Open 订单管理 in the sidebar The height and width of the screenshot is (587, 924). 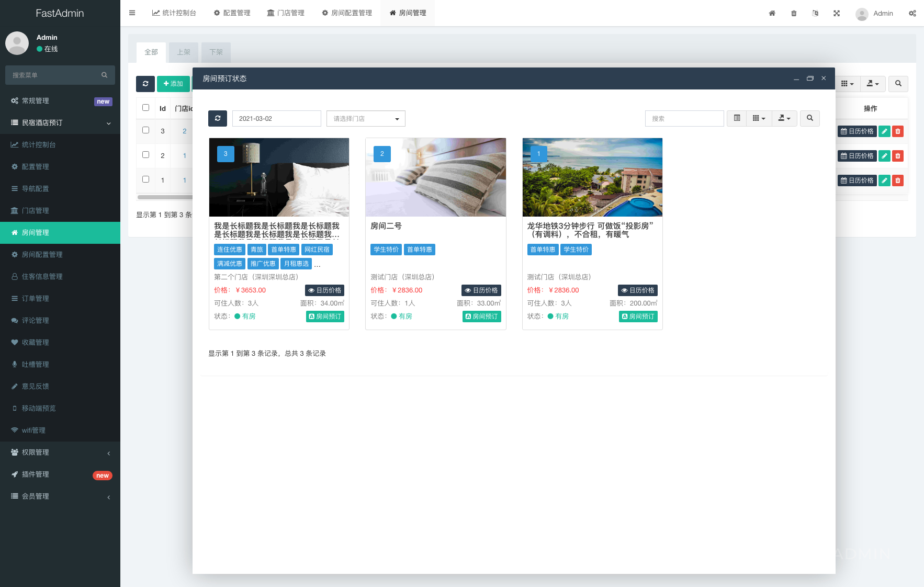click(36, 299)
